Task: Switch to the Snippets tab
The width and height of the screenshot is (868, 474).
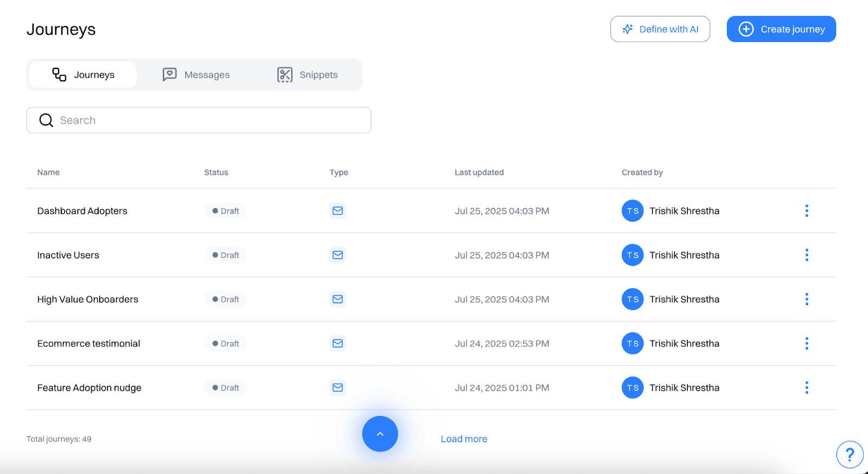Action: click(x=308, y=75)
